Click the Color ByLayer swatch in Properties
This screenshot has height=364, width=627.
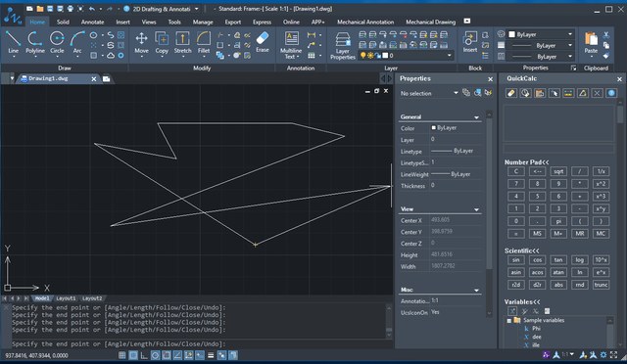[433, 128]
